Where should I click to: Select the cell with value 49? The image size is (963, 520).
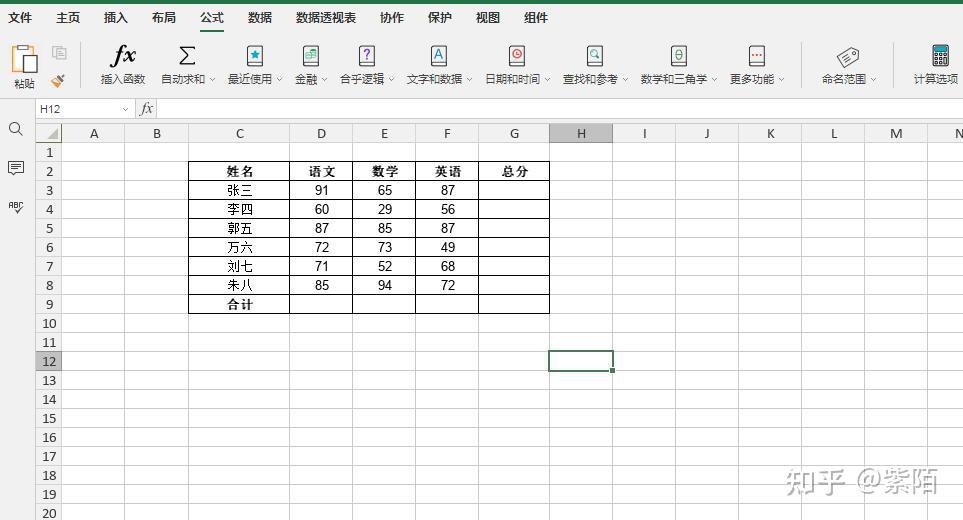click(x=447, y=247)
